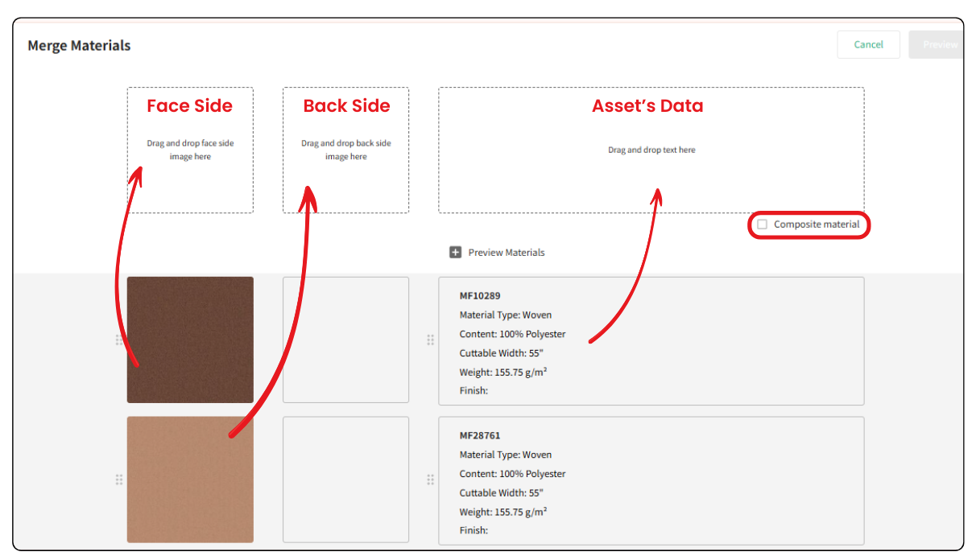
Task: Click the Face Side drop zone
Action: [x=190, y=150]
